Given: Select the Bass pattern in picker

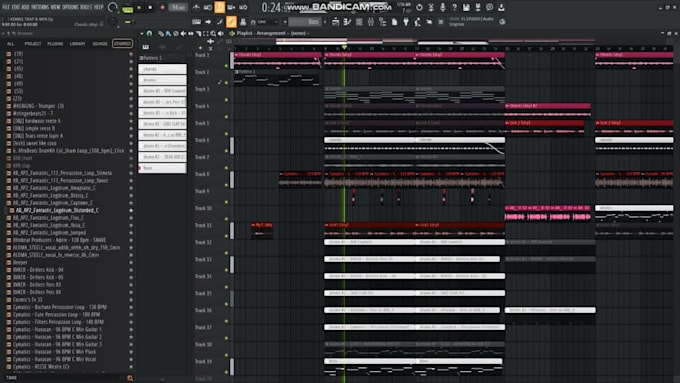Looking at the screenshot, I should tap(162, 168).
